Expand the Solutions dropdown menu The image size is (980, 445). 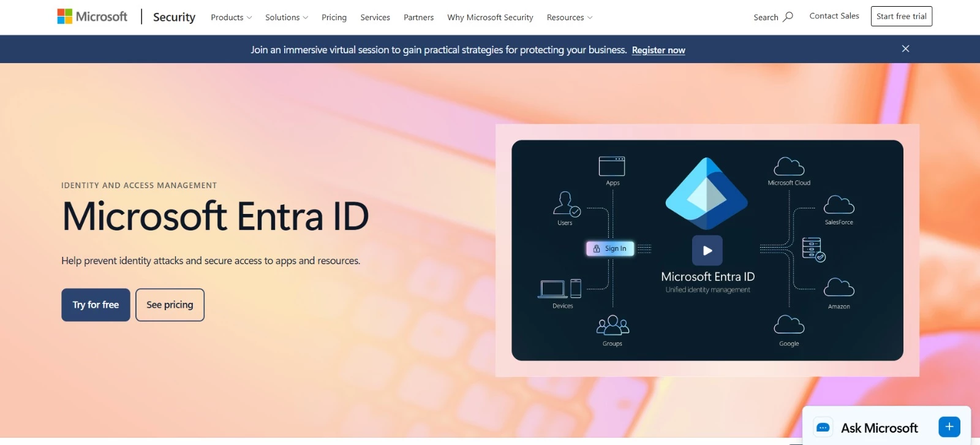287,17
